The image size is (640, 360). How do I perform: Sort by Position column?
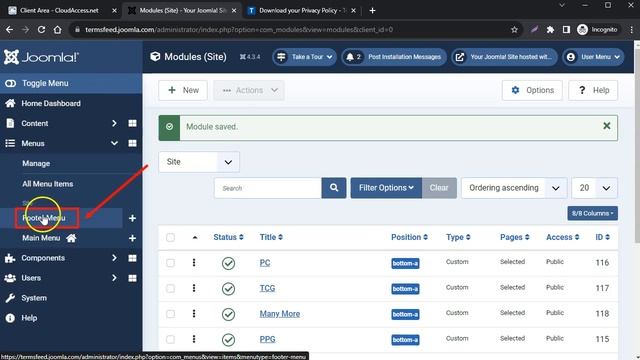point(409,237)
